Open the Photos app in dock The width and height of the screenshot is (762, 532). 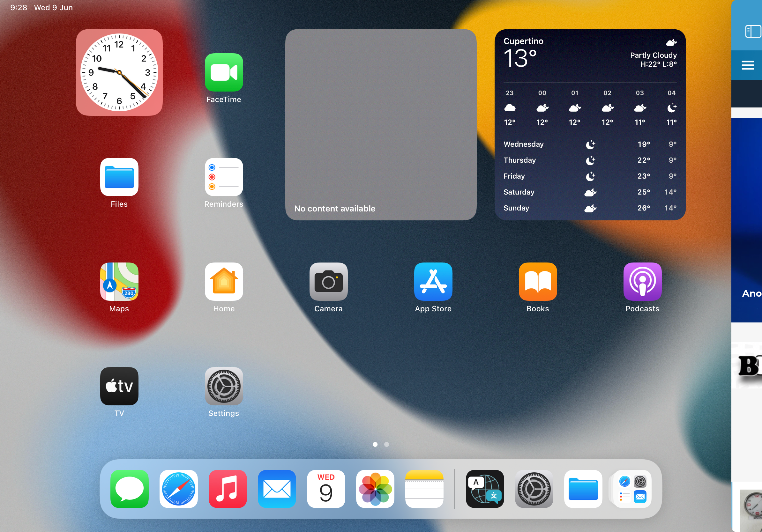375,489
